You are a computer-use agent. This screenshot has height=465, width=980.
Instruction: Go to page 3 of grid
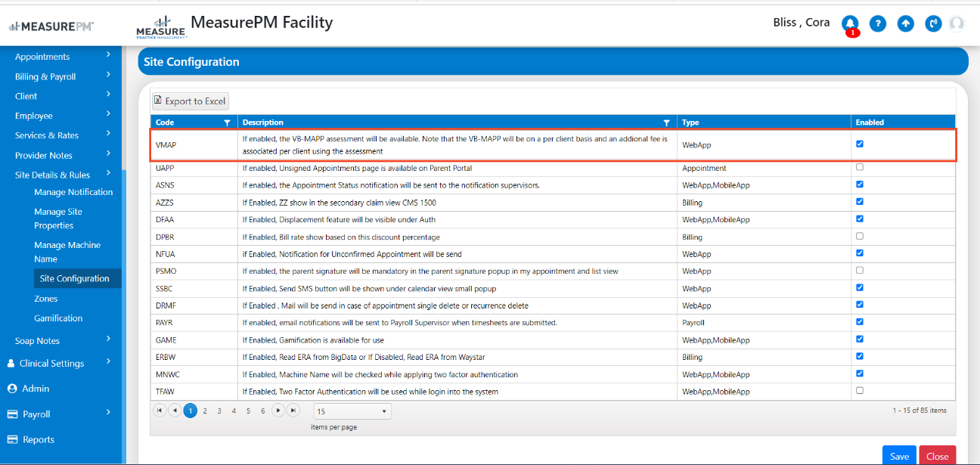point(219,411)
